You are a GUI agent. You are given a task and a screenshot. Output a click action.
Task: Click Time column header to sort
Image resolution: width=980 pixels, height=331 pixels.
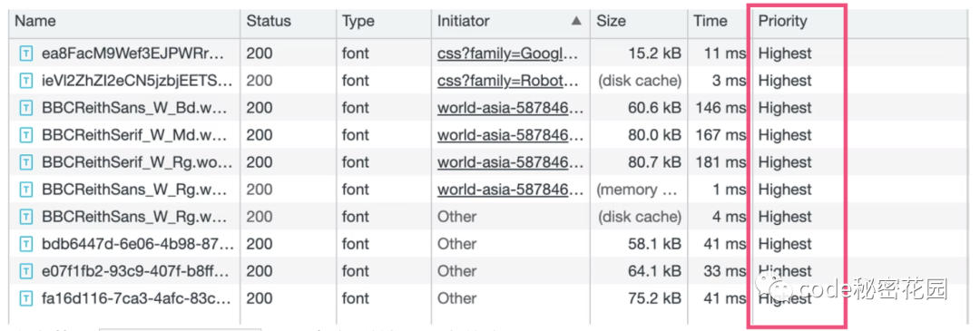[x=710, y=21]
